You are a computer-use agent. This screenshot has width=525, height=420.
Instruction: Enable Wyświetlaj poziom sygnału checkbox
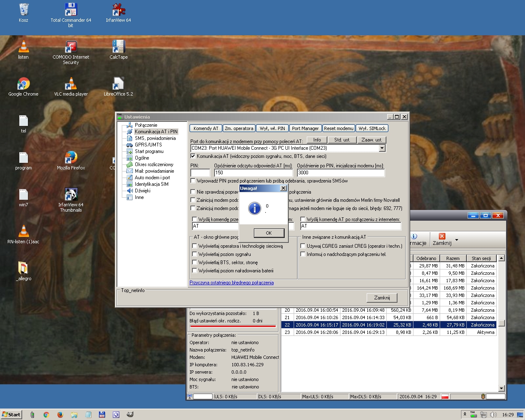(195, 254)
